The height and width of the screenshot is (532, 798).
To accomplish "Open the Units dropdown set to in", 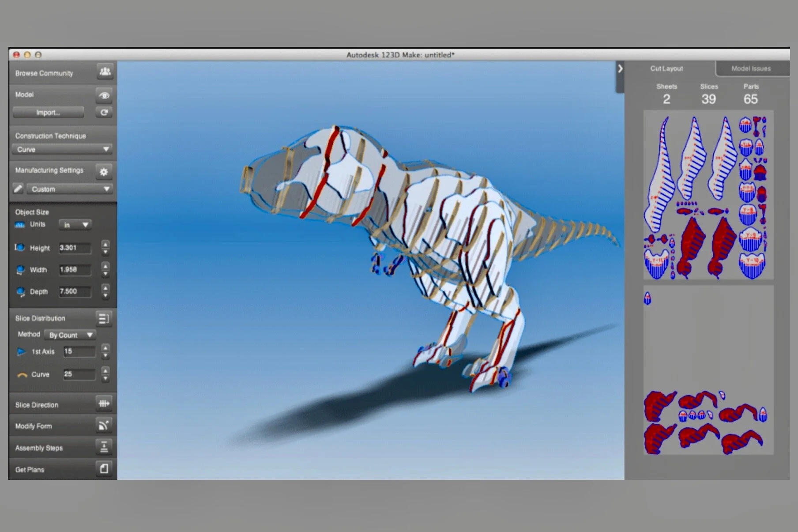I will click(74, 225).
